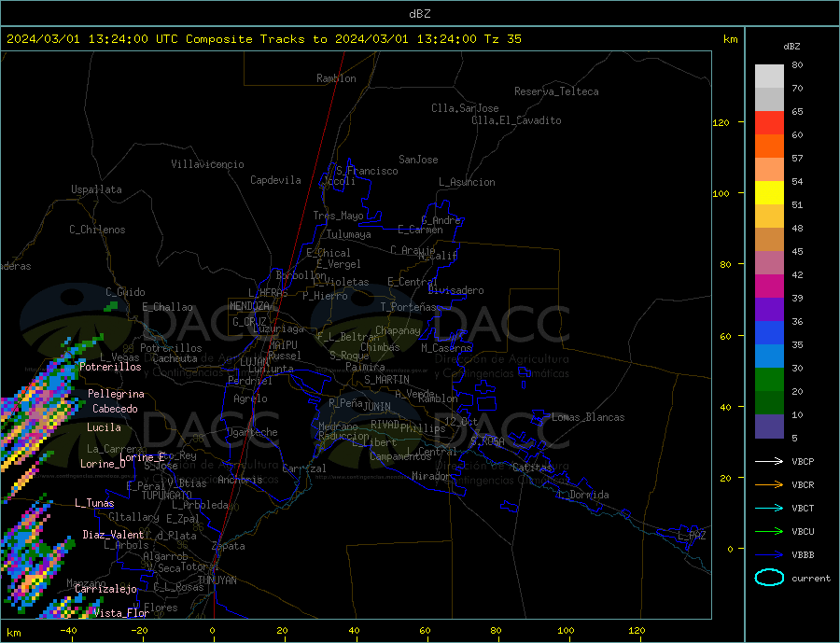Click the S_MARTIN label on the map
This screenshot has height=643, width=840.
pyautogui.click(x=386, y=380)
